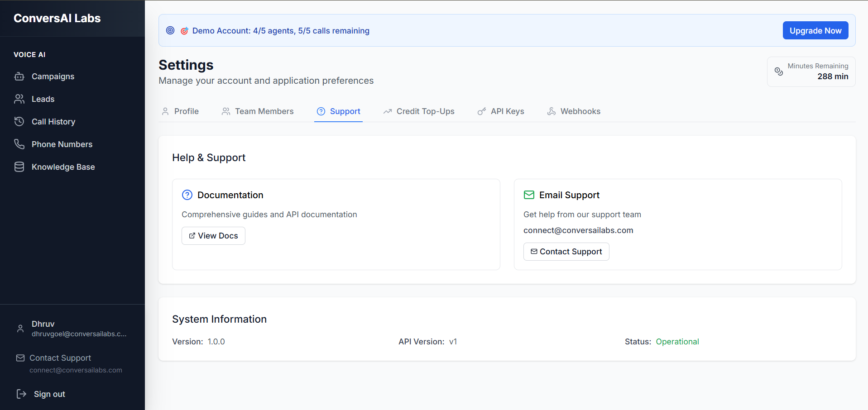Click the Documentation question mark icon
Image resolution: width=868 pixels, height=410 pixels.
pyautogui.click(x=187, y=195)
